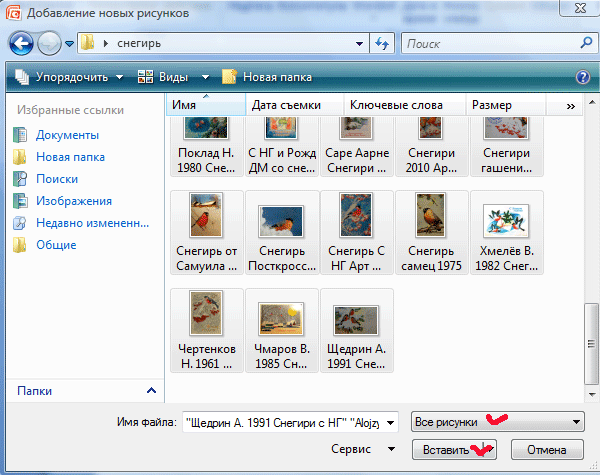Click the Back navigation arrow

(21, 43)
